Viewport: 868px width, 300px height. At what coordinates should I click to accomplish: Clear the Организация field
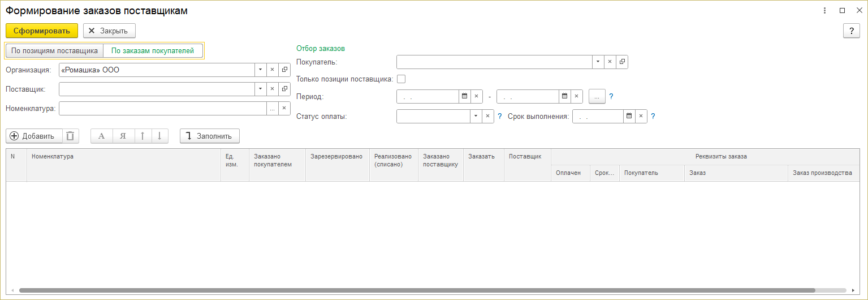272,70
